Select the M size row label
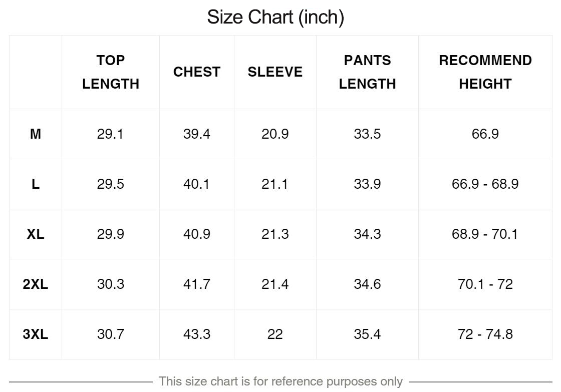561x392 pixels. [x=36, y=134]
